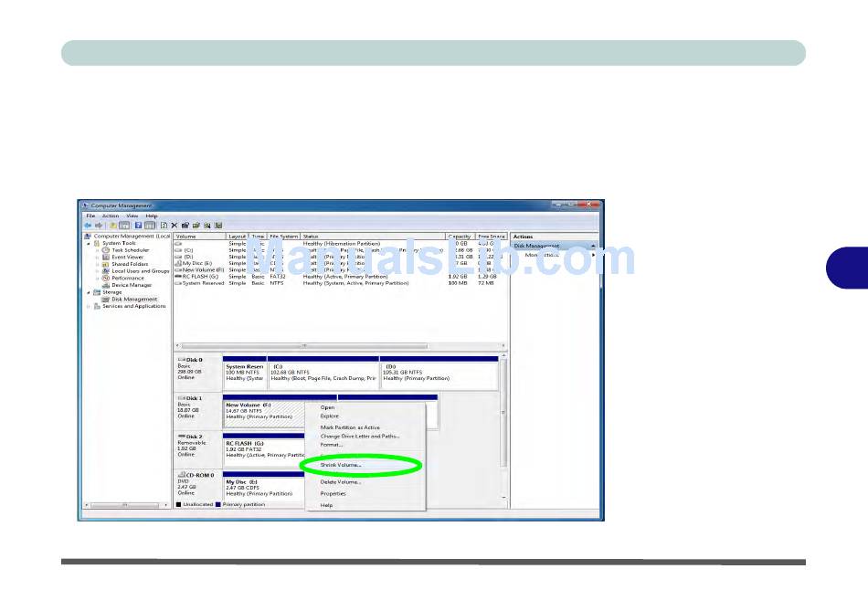Screen dimensions: 868x611
Task: Click the Back arrow toolbar icon
Action: [x=88, y=226]
